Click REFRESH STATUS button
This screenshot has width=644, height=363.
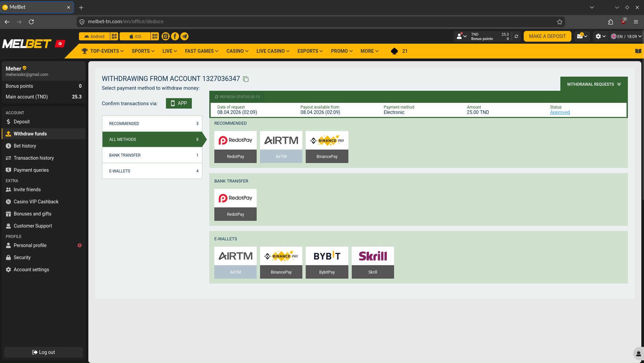(237, 97)
